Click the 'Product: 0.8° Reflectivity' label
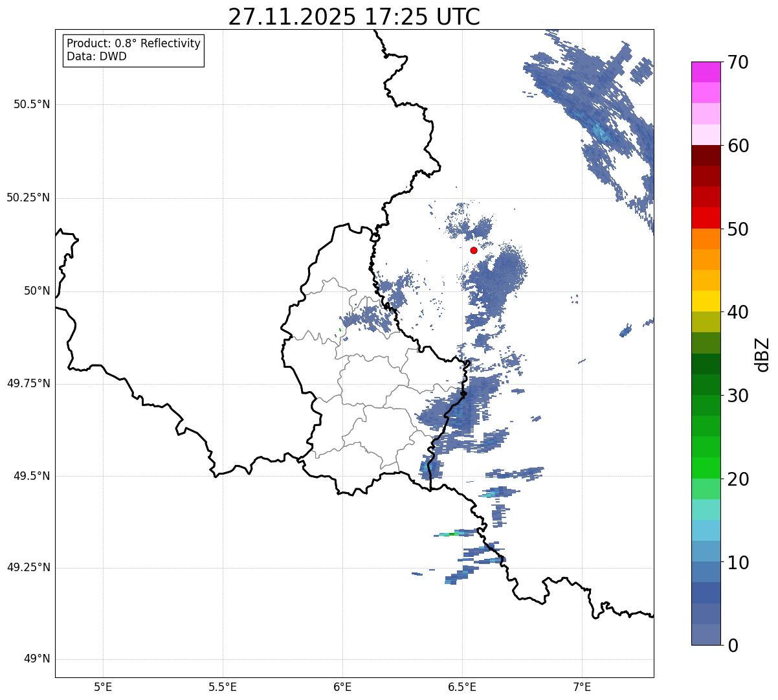Screen dimensions: 778x700 pos(134,43)
